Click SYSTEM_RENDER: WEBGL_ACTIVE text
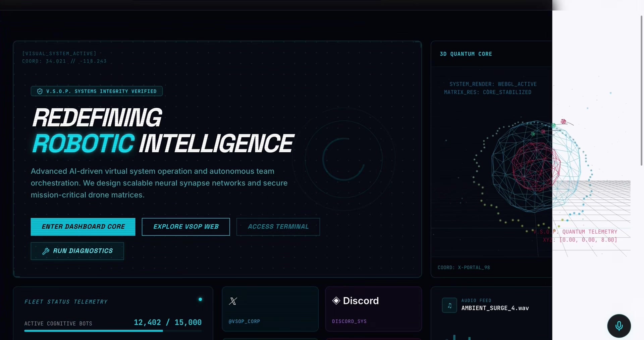Screen dimensions: 644x340 pos(493,84)
